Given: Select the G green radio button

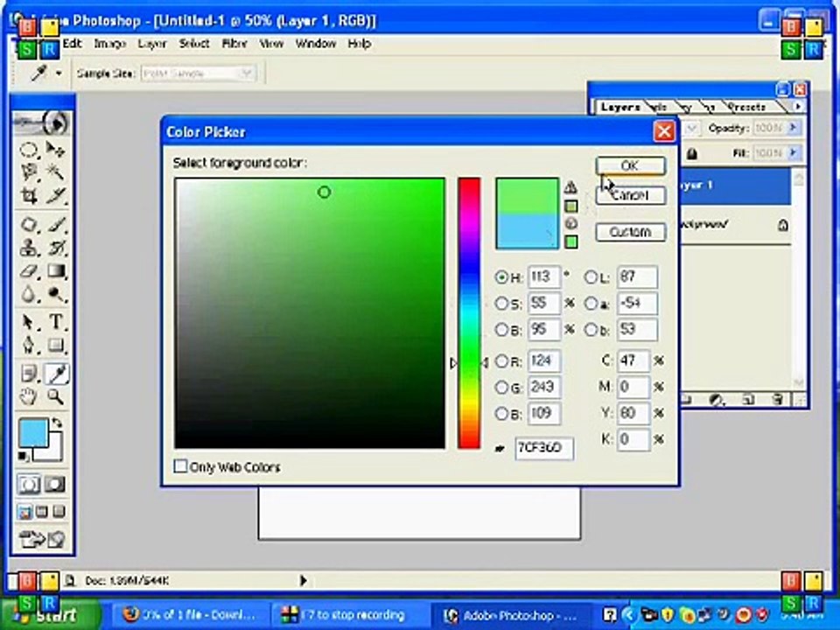Looking at the screenshot, I should pyautogui.click(x=501, y=387).
